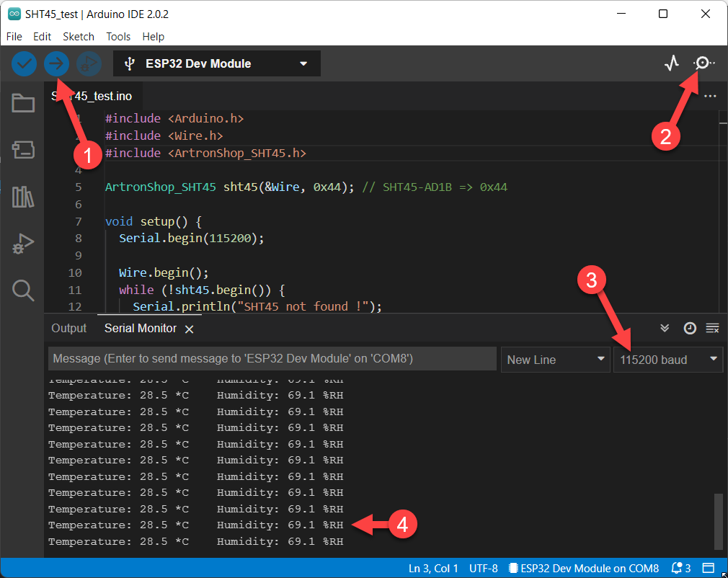
Task: Click ESP32 Dev Module on COM8 status
Action: pyautogui.click(x=584, y=568)
